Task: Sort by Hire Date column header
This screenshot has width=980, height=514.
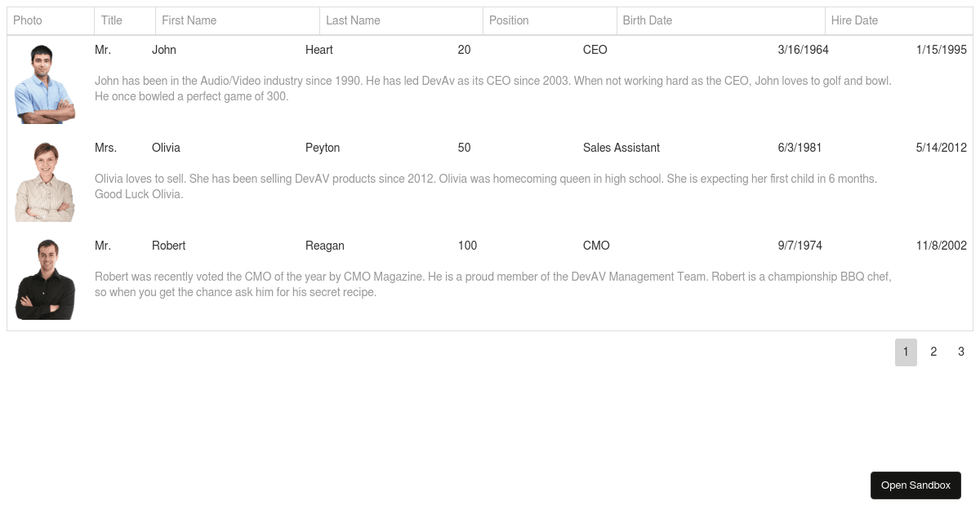Action: [x=898, y=20]
